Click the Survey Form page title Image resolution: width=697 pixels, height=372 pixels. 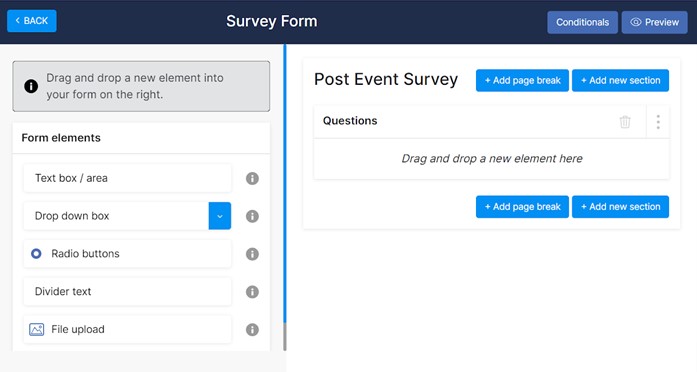click(x=272, y=21)
